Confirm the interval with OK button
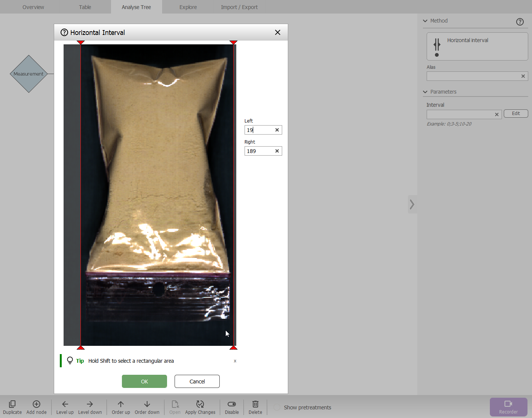Image resolution: width=532 pixels, height=418 pixels. click(144, 381)
